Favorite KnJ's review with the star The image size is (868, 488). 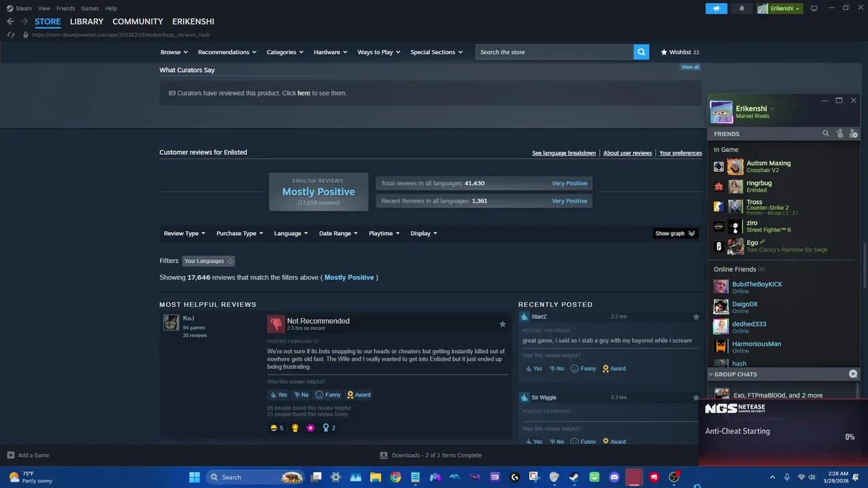point(502,324)
